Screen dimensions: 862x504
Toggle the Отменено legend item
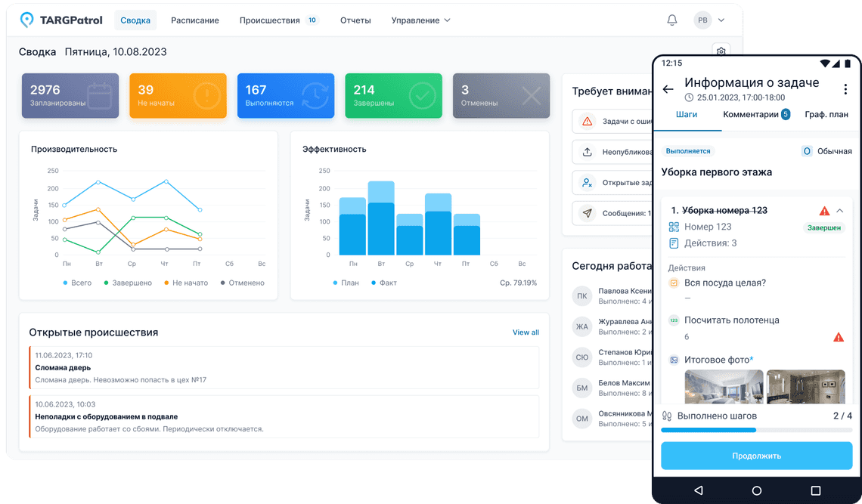(x=242, y=283)
